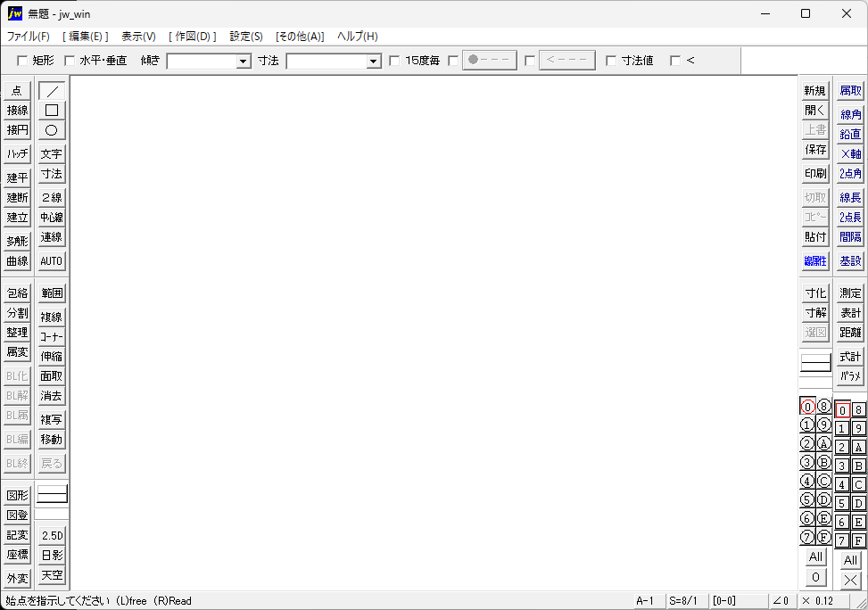This screenshot has height=610, width=868.
Task: Click the ∠0 axis angle status field
Action: click(x=783, y=601)
